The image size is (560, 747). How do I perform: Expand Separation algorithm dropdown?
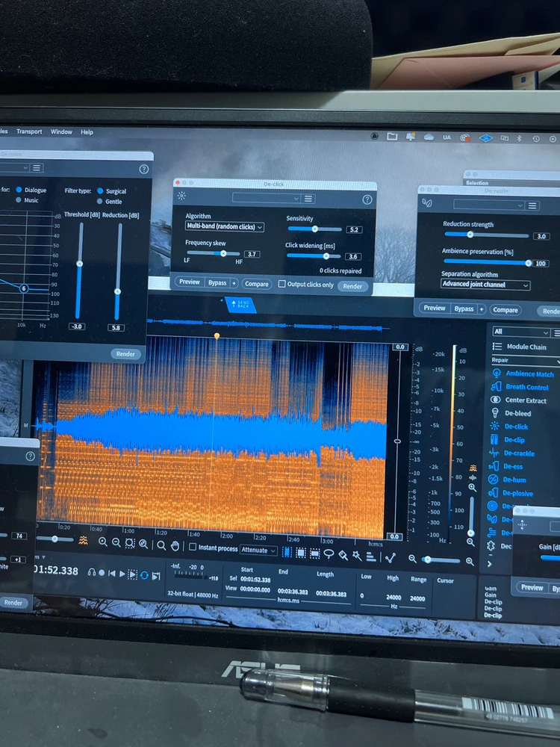click(x=485, y=285)
